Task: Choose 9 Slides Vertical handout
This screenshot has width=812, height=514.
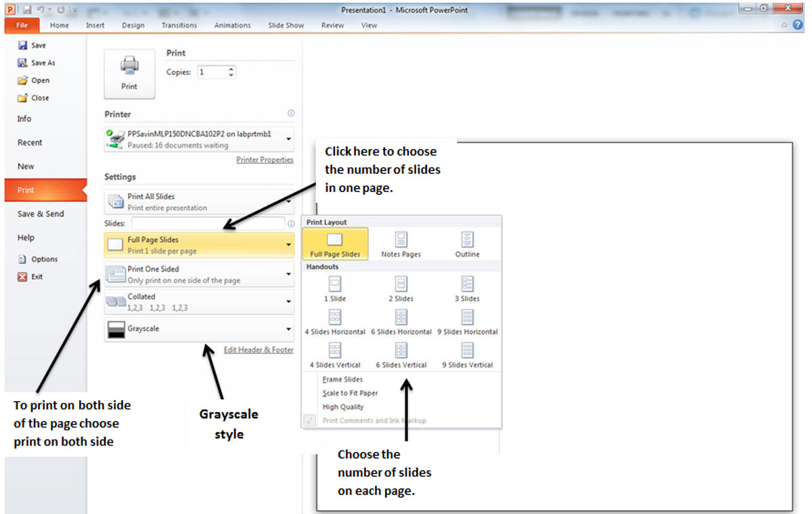Action: pyautogui.click(x=468, y=355)
